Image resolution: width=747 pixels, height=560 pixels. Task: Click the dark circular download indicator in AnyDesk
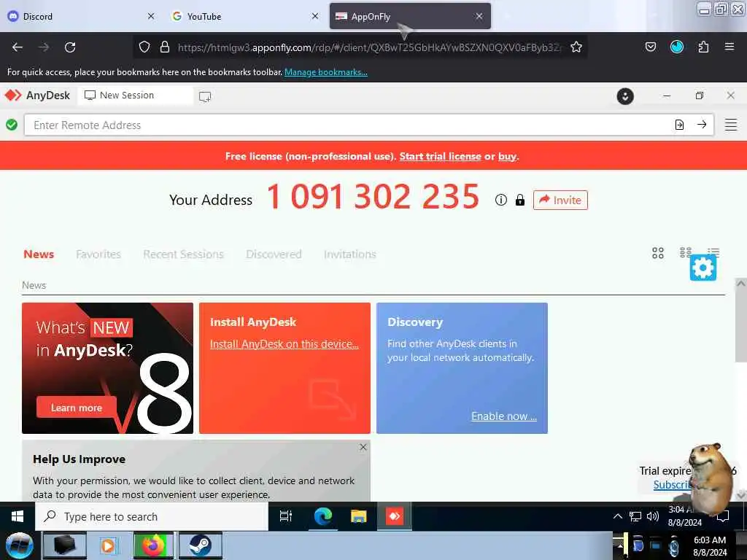[x=625, y=96]
